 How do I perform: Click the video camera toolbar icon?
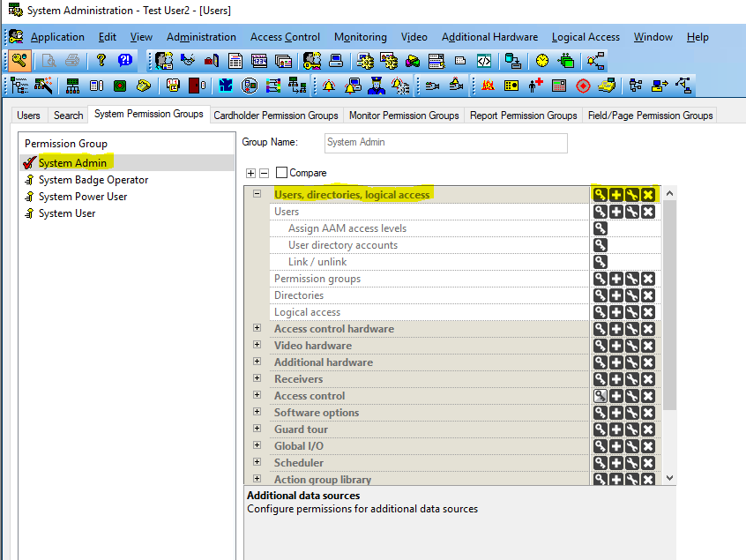point(432,86)
